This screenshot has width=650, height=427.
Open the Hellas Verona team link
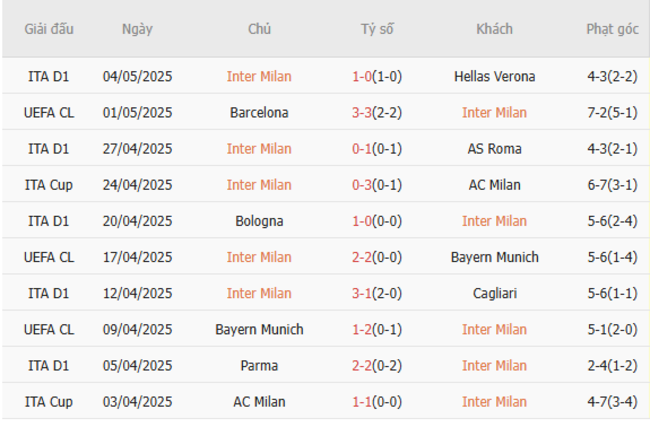494,76
